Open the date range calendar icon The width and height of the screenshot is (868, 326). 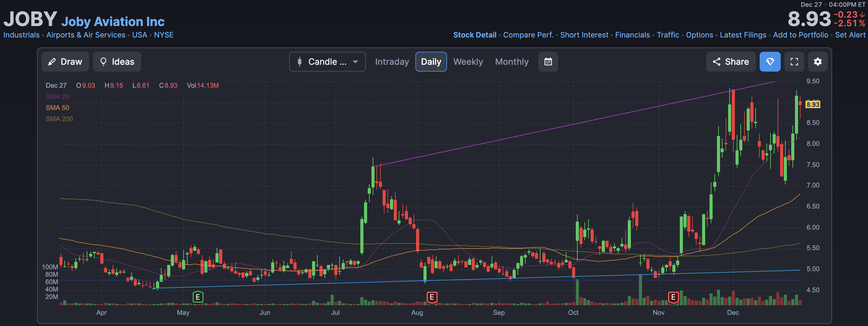pos(548,62)
